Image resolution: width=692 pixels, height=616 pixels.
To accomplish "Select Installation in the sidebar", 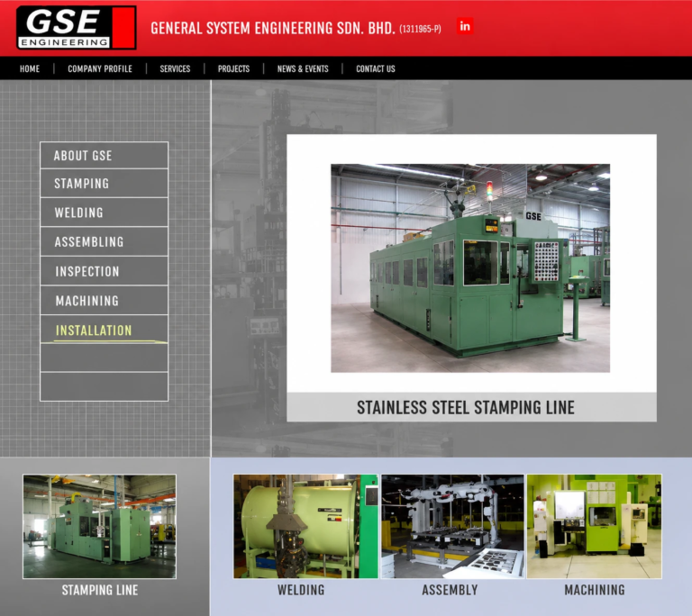I will pos(105,330).
